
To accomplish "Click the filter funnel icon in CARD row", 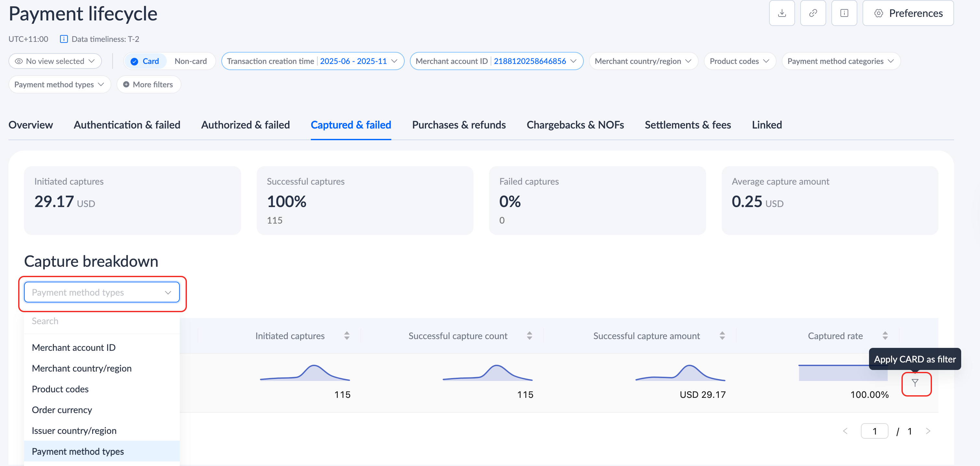I will coord(915,383).
